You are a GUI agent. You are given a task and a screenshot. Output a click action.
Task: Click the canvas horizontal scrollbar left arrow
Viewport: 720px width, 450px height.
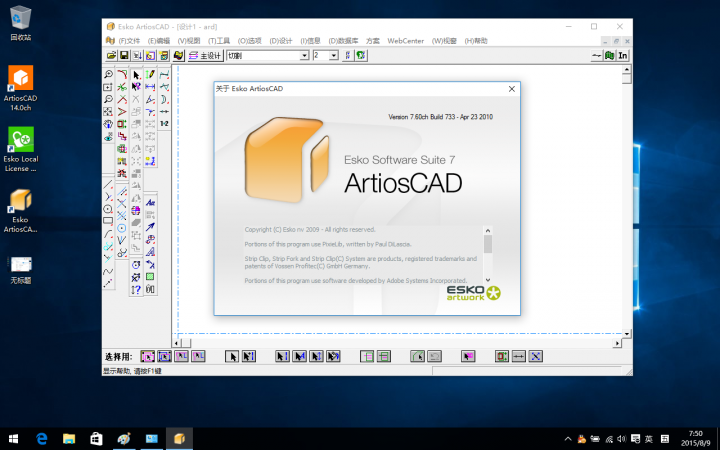pos(176,343)
